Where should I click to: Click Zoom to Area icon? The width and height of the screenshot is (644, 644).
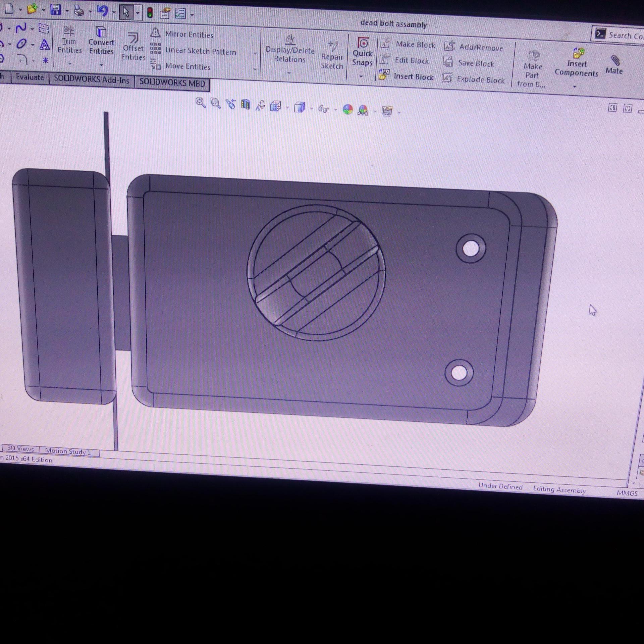[x=215, y=103]
